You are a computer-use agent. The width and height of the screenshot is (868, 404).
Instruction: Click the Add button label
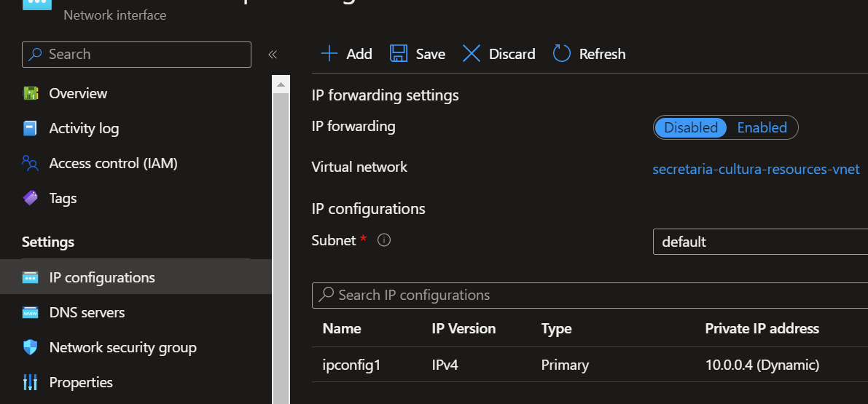tap(359, 54)
